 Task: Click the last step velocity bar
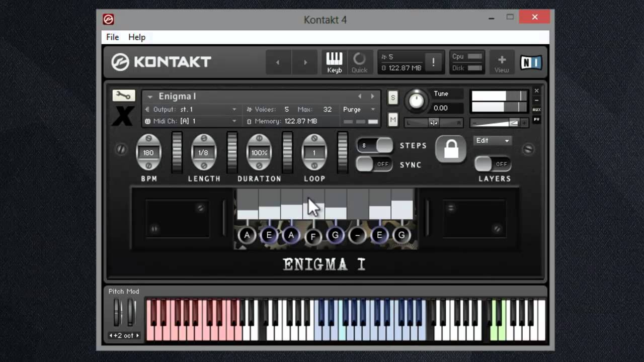tap(402, 204)
